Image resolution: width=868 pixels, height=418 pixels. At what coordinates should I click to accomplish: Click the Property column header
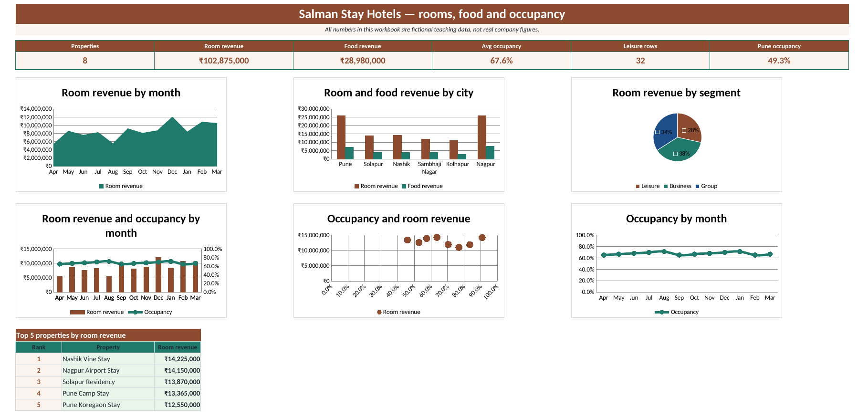[x=108, y=347]
